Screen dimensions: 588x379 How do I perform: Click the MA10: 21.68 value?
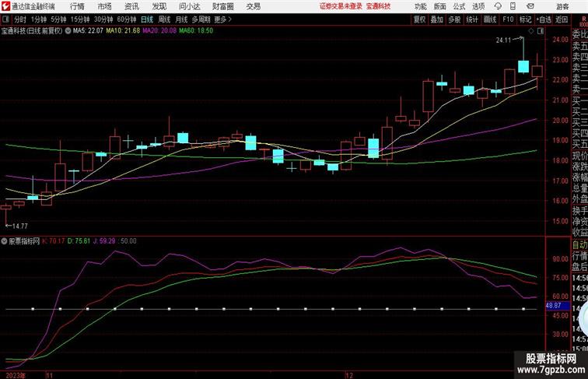click(123, 31)
